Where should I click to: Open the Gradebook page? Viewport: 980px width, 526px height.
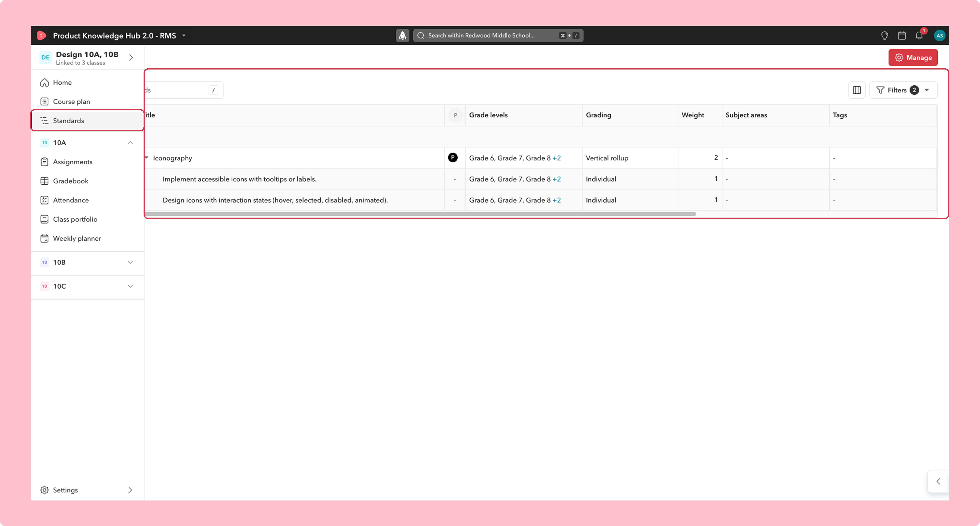88,181
